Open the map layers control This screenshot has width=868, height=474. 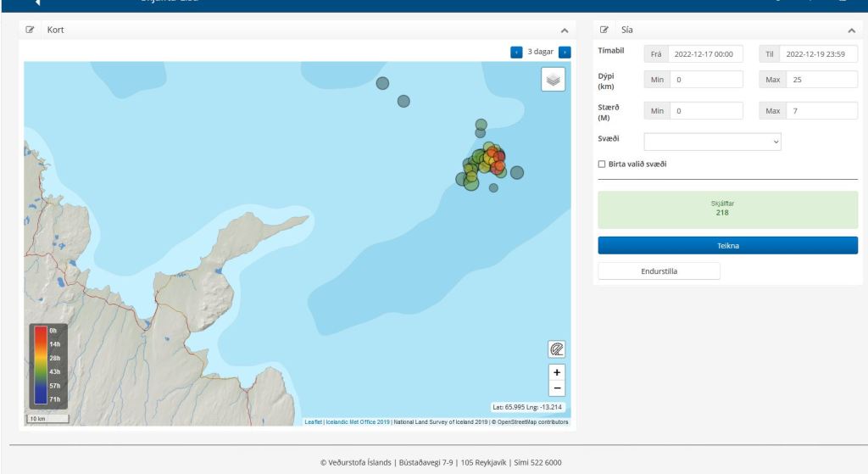coord(553,79)
